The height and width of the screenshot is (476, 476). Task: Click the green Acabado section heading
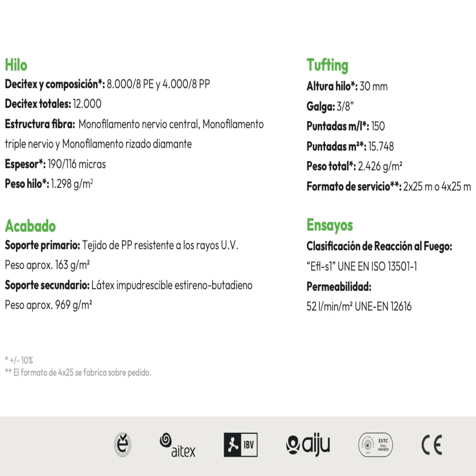[30, 226]
